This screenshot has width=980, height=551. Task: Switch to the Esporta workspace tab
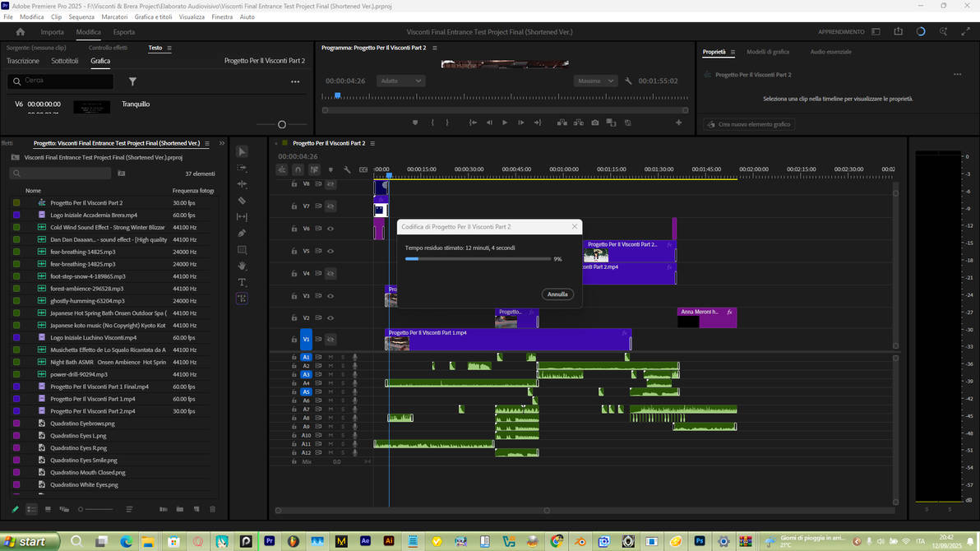point(124,32)
